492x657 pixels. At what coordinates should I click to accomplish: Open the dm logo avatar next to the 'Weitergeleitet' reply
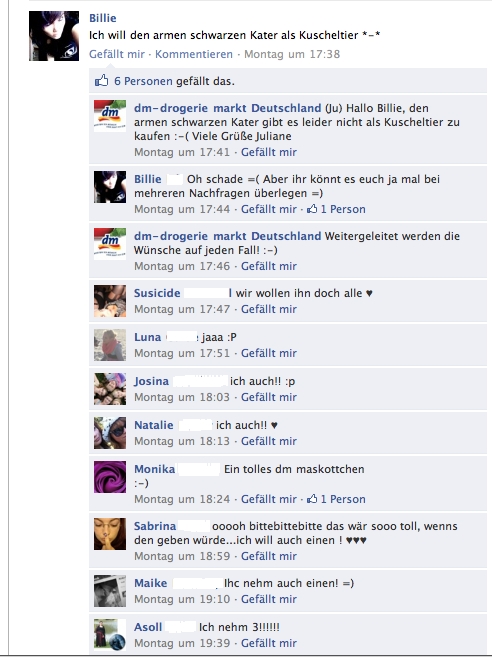pyautogui.click(x=110, y=244)
